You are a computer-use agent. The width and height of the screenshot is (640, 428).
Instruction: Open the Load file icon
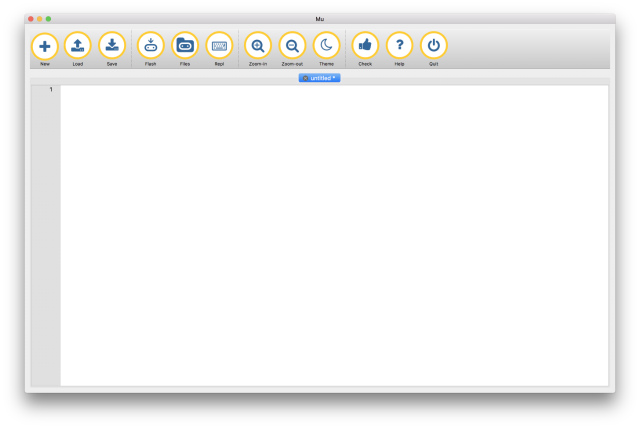coord(78,46)
